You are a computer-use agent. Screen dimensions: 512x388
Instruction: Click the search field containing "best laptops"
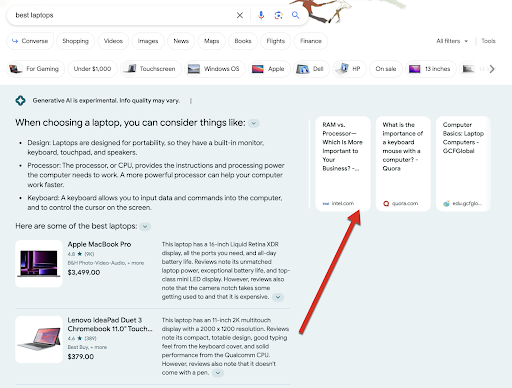pos(123,15)
